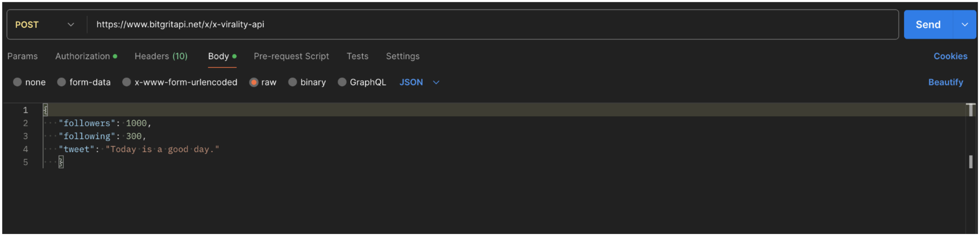
Task: Select the raw body type radio button
Action: point(254,82)
